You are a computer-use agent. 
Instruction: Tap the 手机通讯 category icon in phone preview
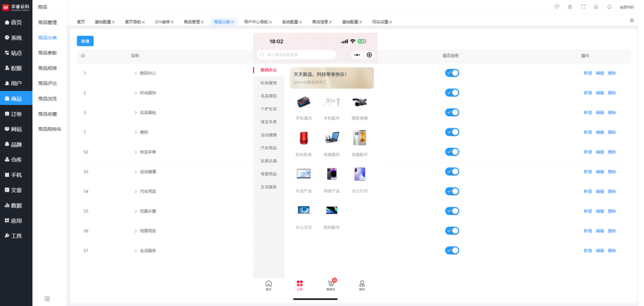[x=304, y=102]
